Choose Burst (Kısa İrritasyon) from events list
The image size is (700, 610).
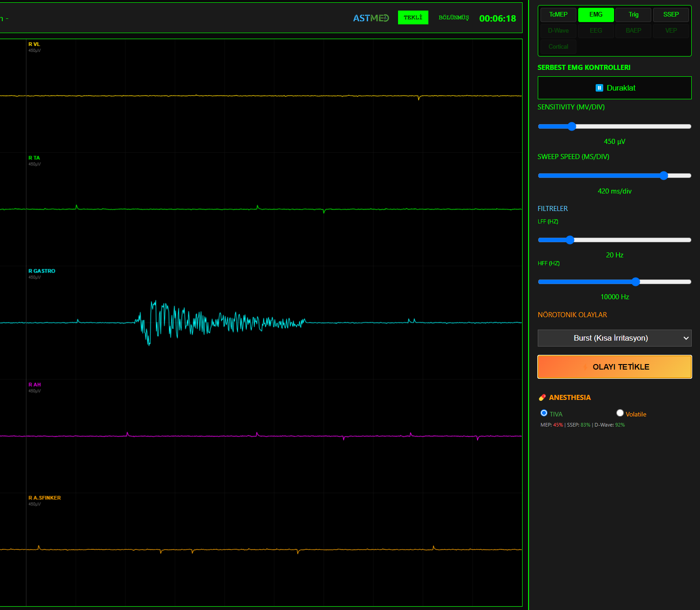pos(615,338)
